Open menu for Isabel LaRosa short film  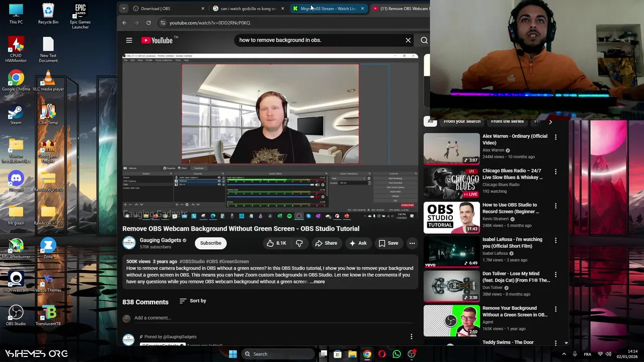(555, 240)
